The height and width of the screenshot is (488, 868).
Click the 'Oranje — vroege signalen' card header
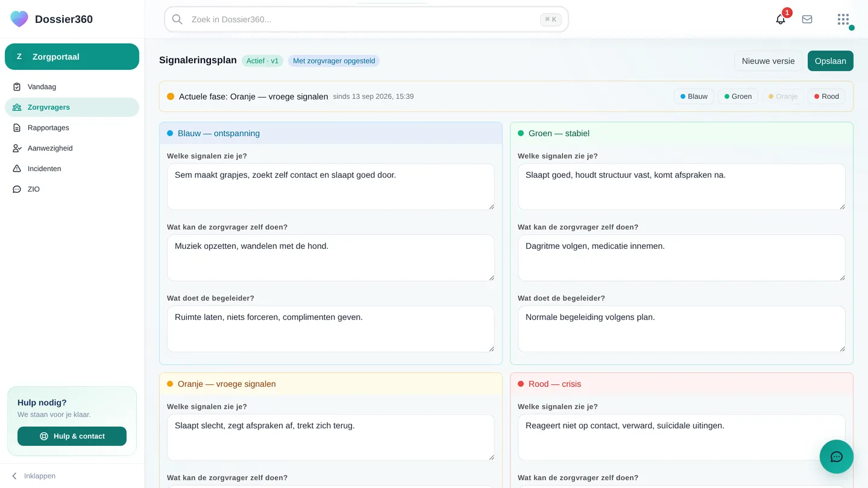click(331, 384)
